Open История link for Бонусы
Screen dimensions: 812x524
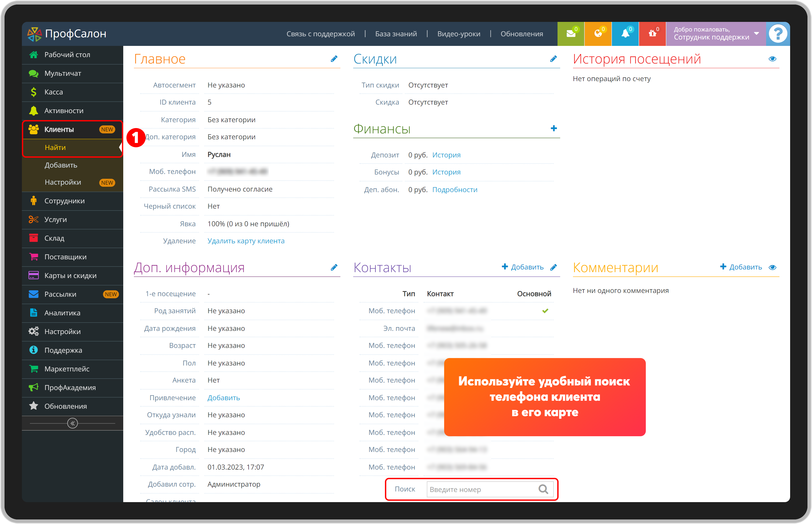[x=446, y=172]
